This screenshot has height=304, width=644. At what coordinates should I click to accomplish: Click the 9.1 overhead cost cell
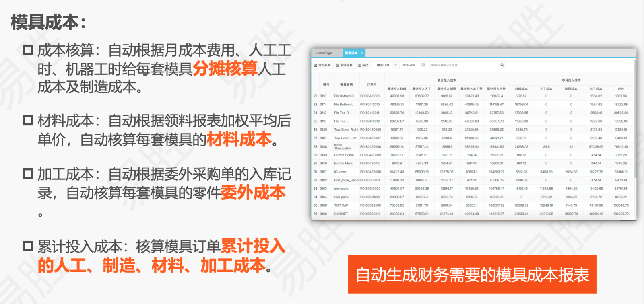[571, 146]
